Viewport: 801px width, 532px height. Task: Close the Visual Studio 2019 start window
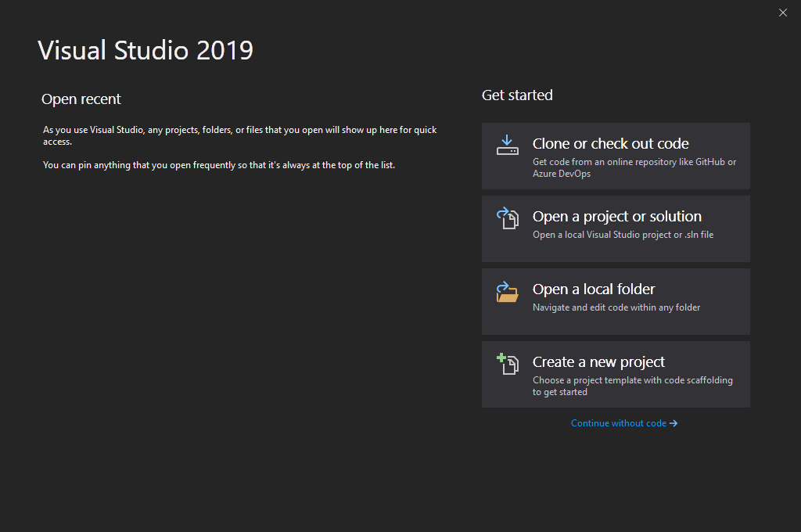[x=782, y=13]
